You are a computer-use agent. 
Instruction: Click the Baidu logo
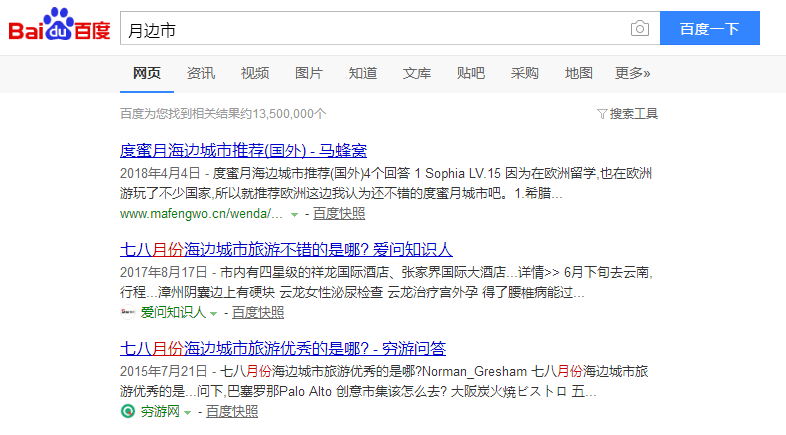pyautogui.click(x=59, y=24)
